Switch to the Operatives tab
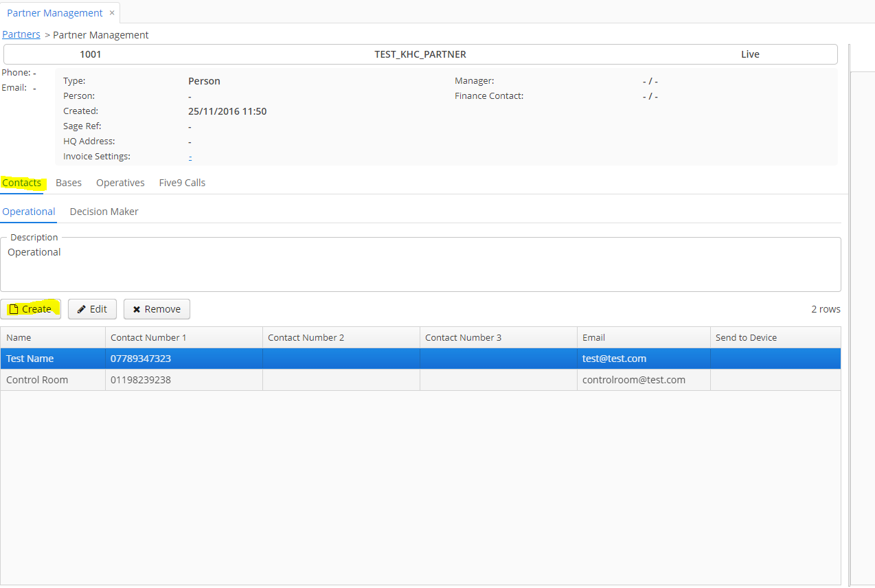 click(120, 183)
